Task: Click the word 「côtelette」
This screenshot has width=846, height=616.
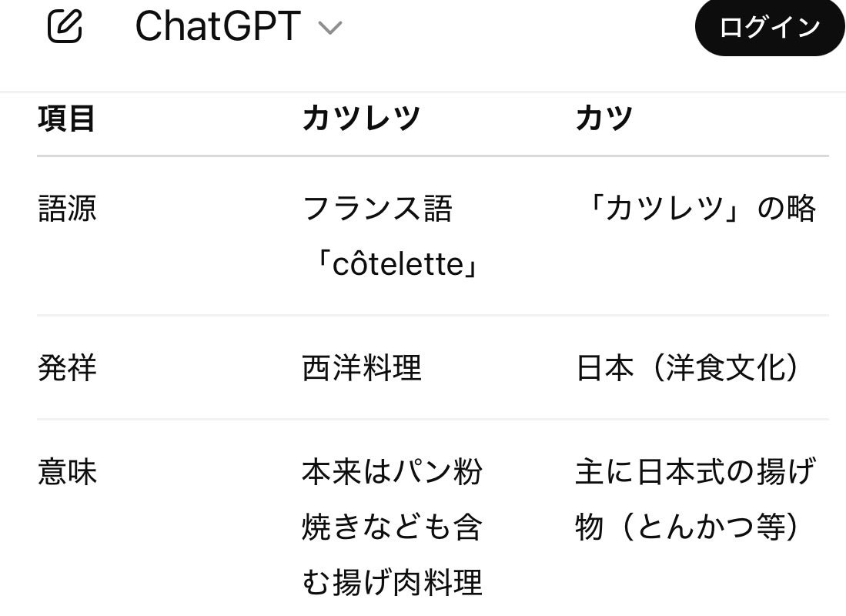Action: coord(396,265)
